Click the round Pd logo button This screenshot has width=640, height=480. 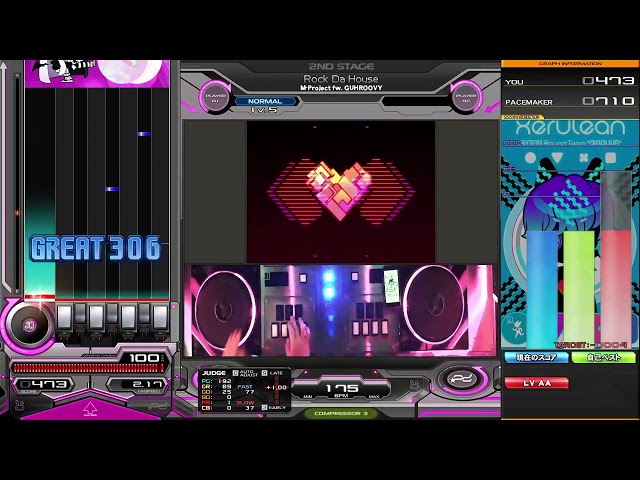point(462,379)
